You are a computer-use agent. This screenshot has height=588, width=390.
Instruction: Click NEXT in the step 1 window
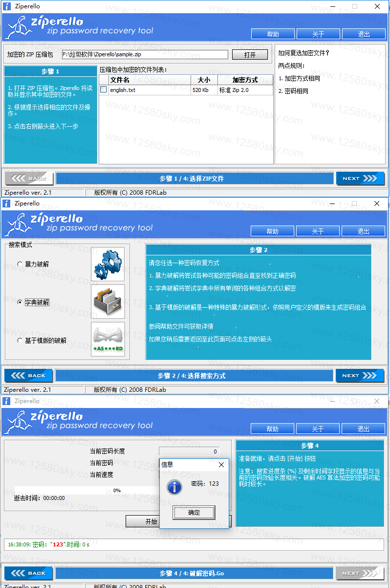tap(360, 179)
